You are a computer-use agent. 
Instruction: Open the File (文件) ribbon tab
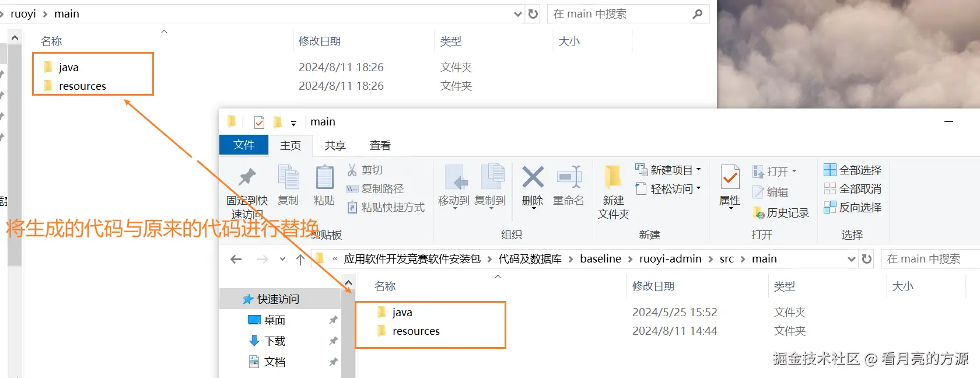pyautogui.click(x=244, y=145)
